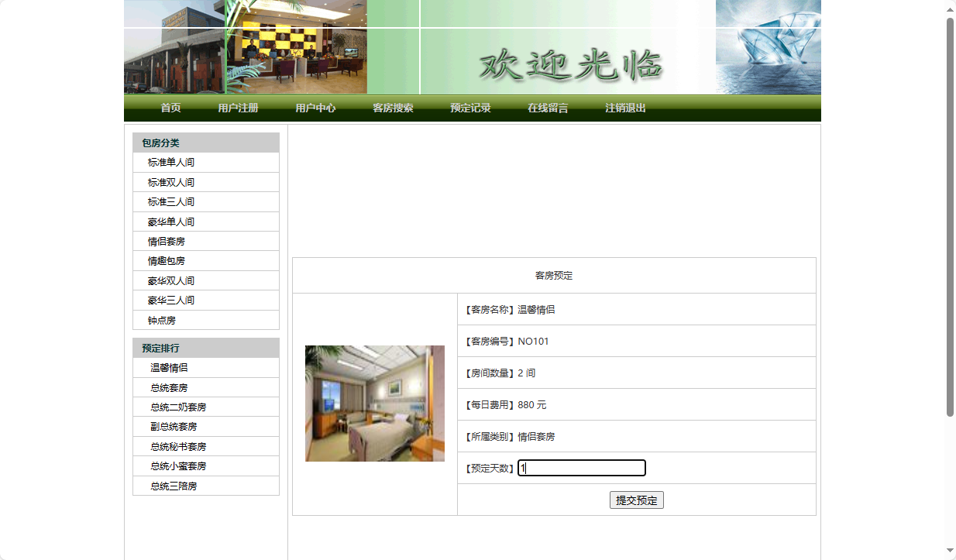
Task: Browse the 豪华单人间 listing
Action: tap(170, 221)
